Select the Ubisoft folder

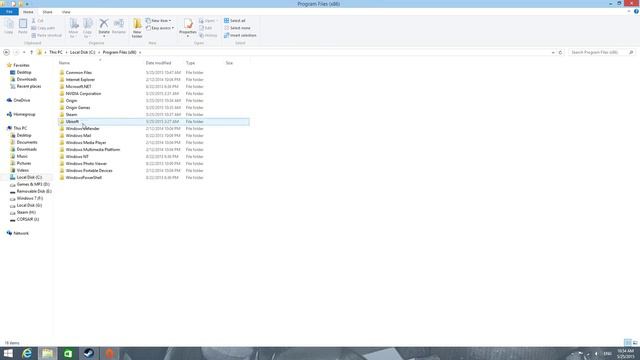click(x=154, y=122)
